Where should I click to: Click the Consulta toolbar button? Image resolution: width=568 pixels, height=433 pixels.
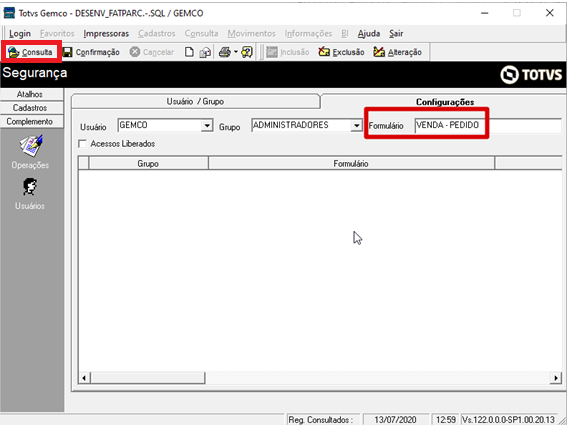click(30, 52)
